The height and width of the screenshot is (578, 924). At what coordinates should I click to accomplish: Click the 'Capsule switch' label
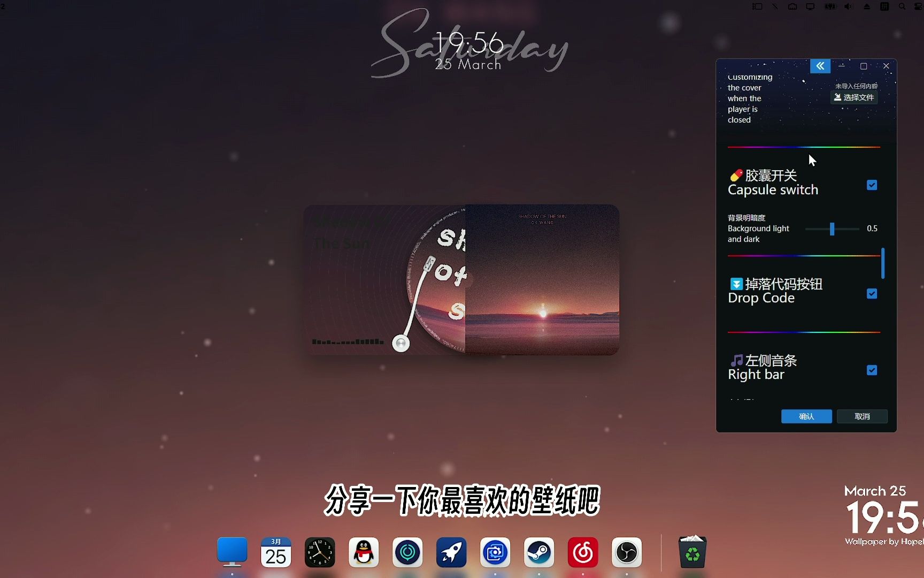(773, 190)
